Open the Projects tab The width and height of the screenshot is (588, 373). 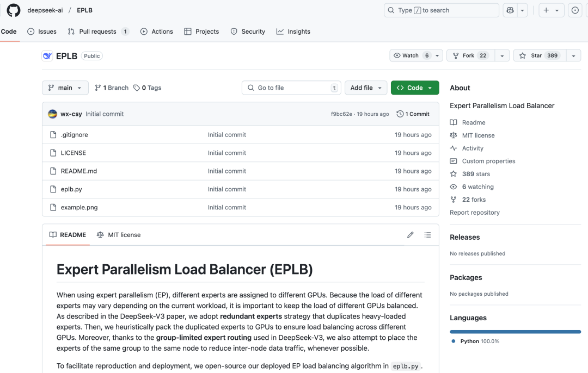pyautogui.click(x=202, y=32)
